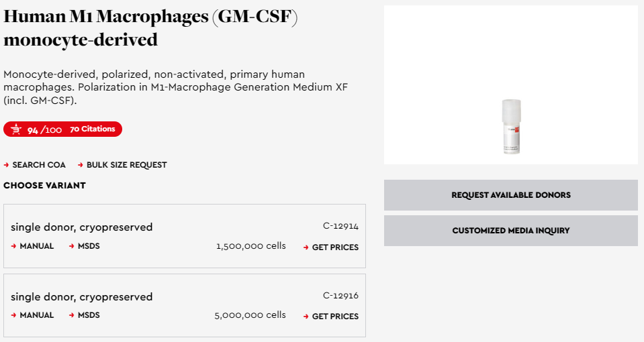This screenshot has height=342, width=644.
Task: Get prices for the C-12916 variant
Action: [x=335, y=317]
